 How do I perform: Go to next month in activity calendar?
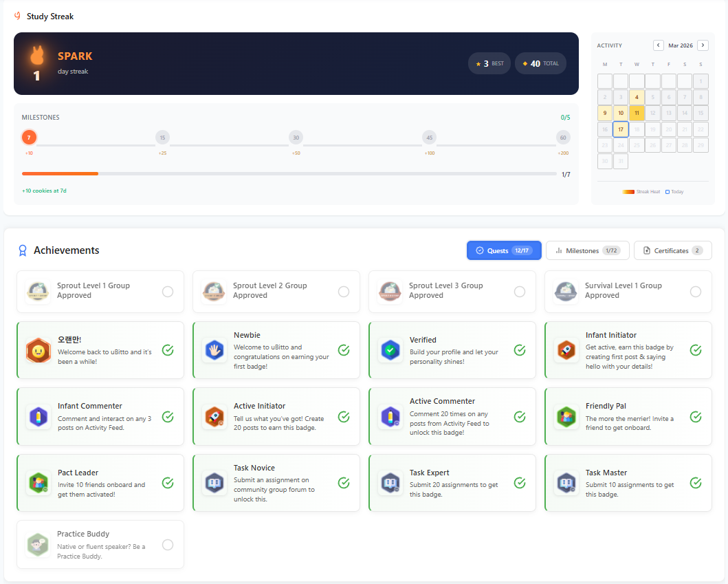(703, 45)
